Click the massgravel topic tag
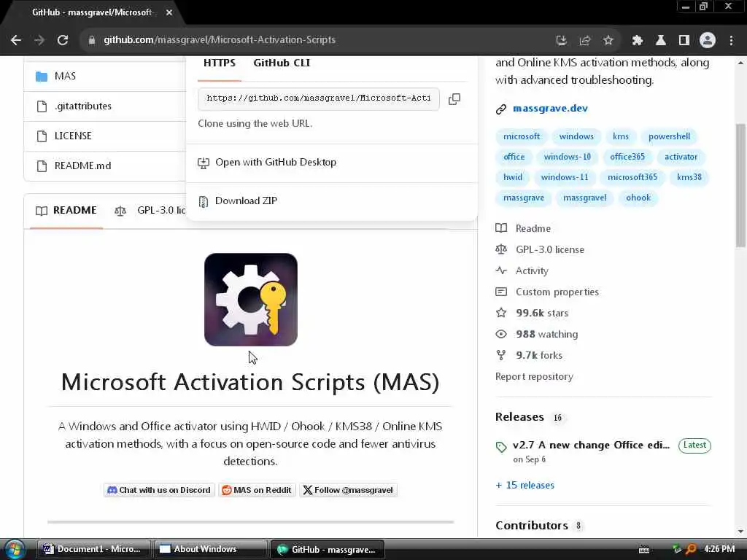Image resolution: width=747 pixels, height=560 pixels. pos(584,198)
